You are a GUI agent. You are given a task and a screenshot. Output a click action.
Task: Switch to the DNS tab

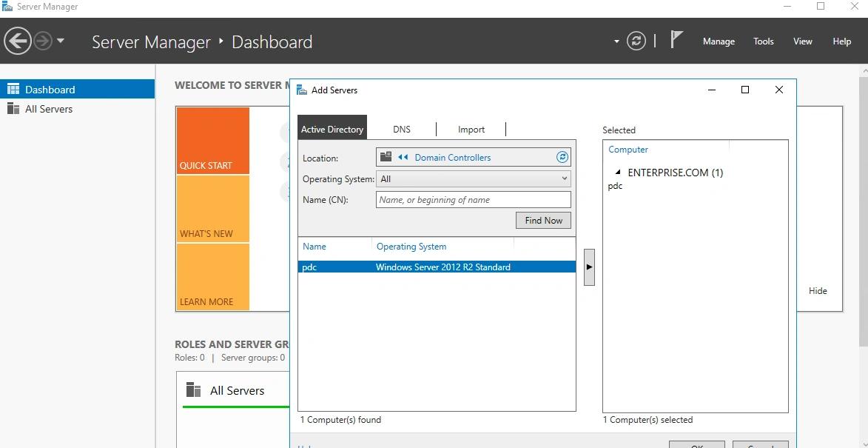point(402,129)
